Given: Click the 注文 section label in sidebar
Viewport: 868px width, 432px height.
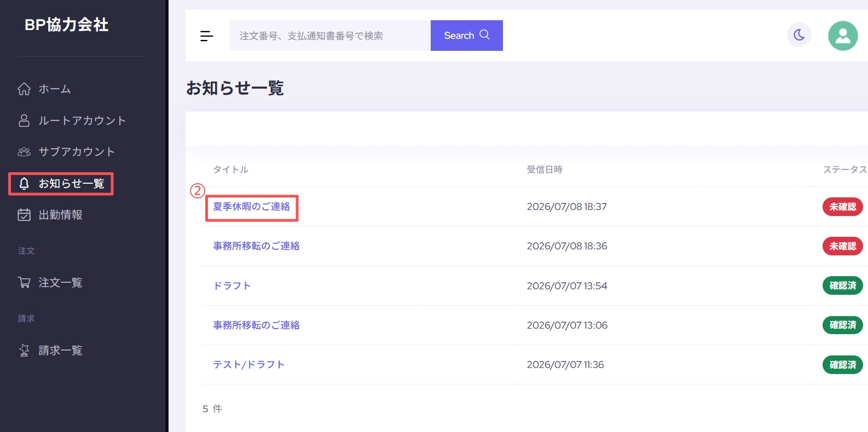Looking at the screenshot, I should (x=26, y=250).
